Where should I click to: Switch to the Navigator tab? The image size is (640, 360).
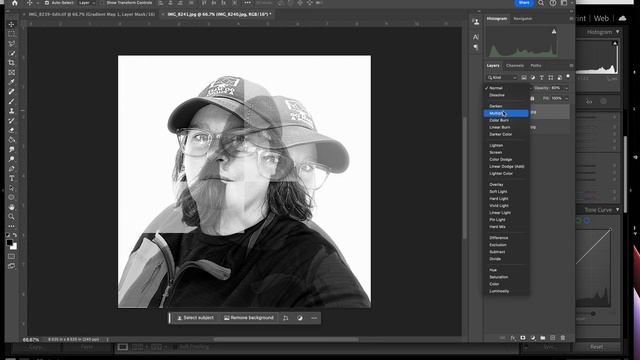pos(523,19)
